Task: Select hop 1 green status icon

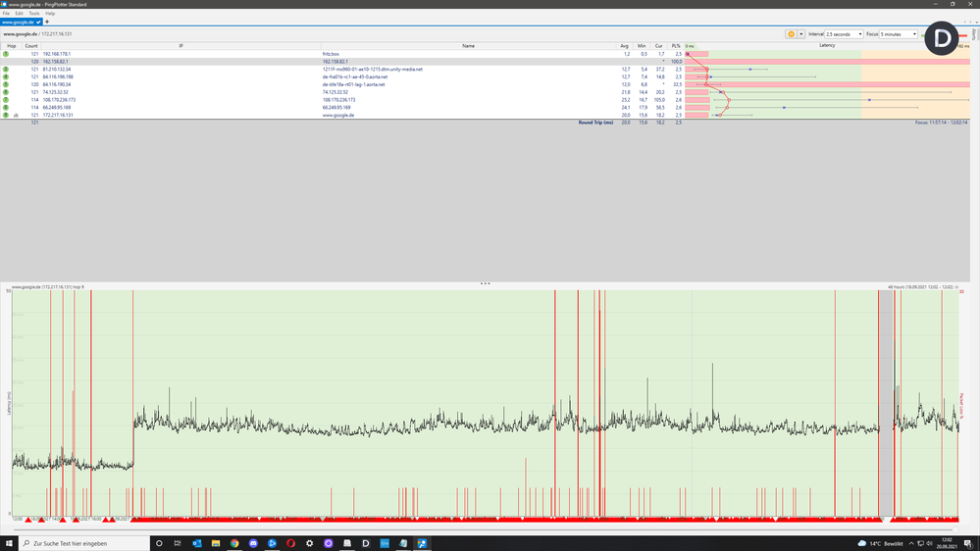Action: pos(6,54)
